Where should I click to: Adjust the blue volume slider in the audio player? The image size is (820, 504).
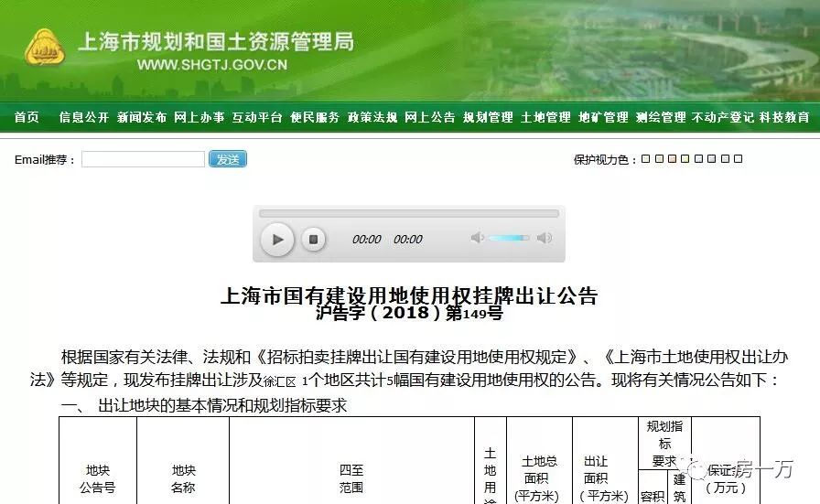pyautogui.click(x=508, y=238)
